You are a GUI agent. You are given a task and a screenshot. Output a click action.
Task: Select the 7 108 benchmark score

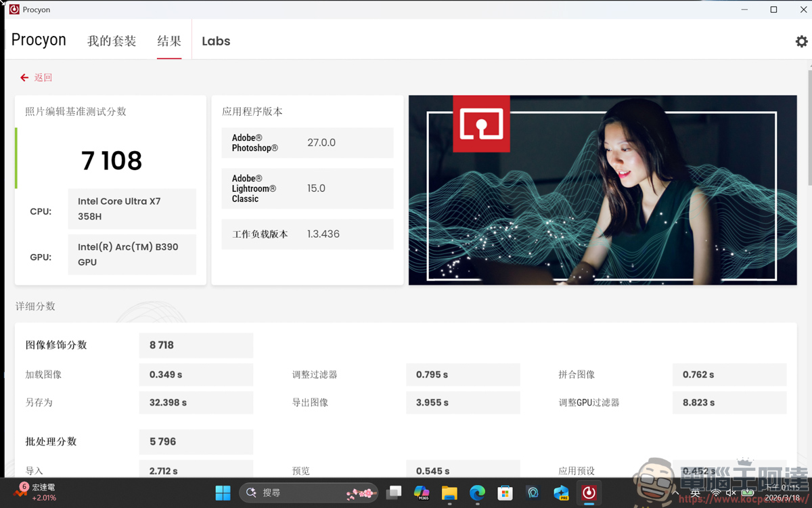point(111,161)
